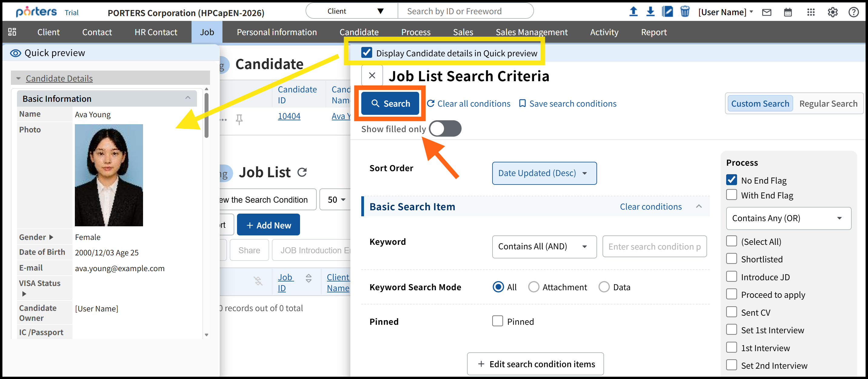Open the Sales Management menu tab
Screen dimensions: 868x379
[531, 32]
